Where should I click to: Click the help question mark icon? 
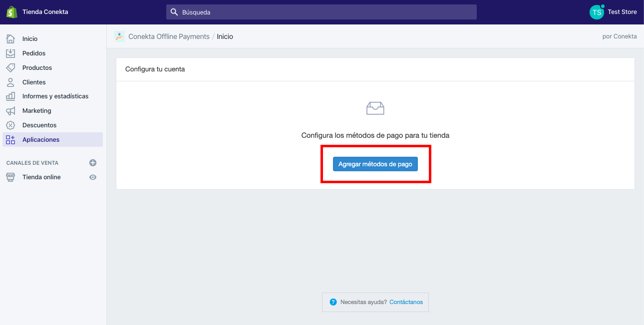coord(333,302)
